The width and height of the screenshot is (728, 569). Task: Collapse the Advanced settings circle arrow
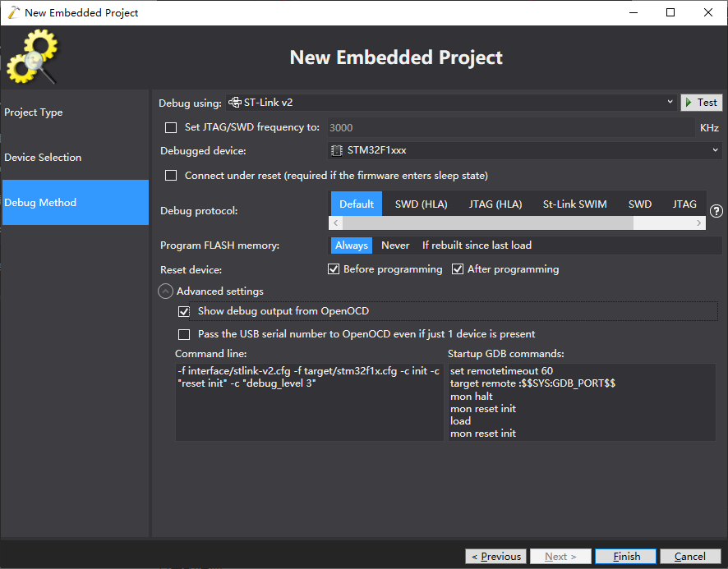165,291
